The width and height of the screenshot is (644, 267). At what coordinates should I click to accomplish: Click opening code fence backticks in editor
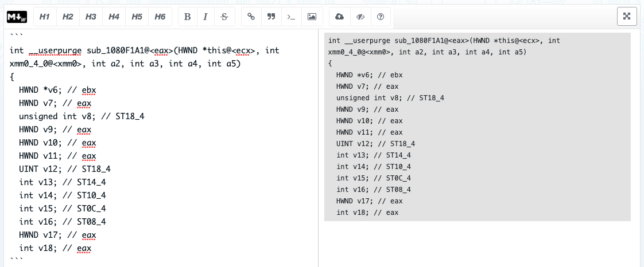[x=17, y=36]
